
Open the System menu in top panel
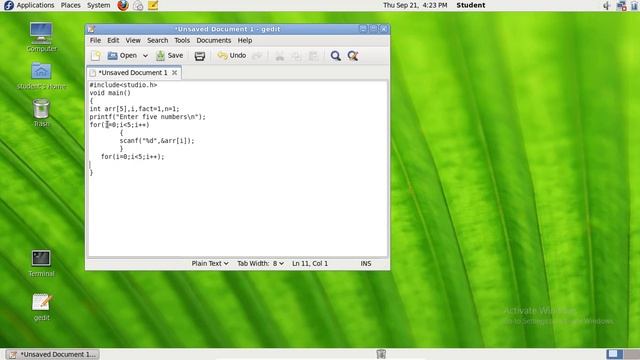(98, 5)
